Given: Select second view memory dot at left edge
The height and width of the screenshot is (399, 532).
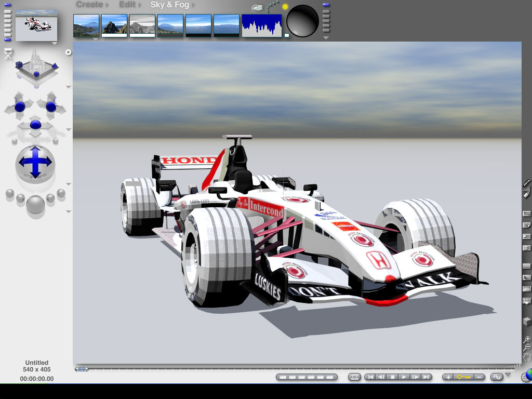Looking at the screenshot, I should 7,11.
